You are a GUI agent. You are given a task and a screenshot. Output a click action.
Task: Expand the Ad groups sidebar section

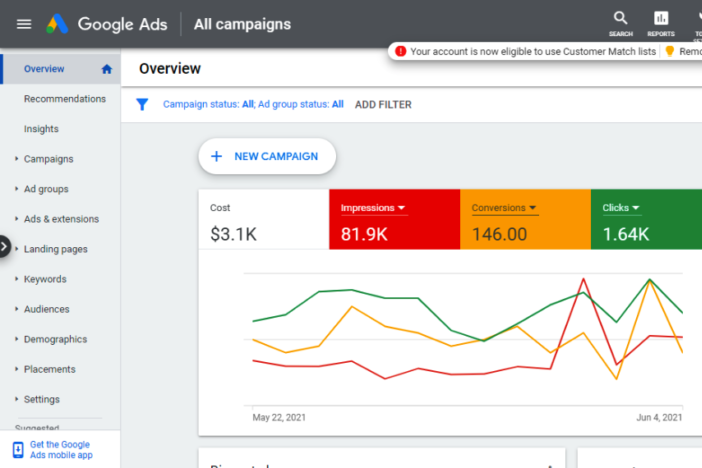pos(46,189)
